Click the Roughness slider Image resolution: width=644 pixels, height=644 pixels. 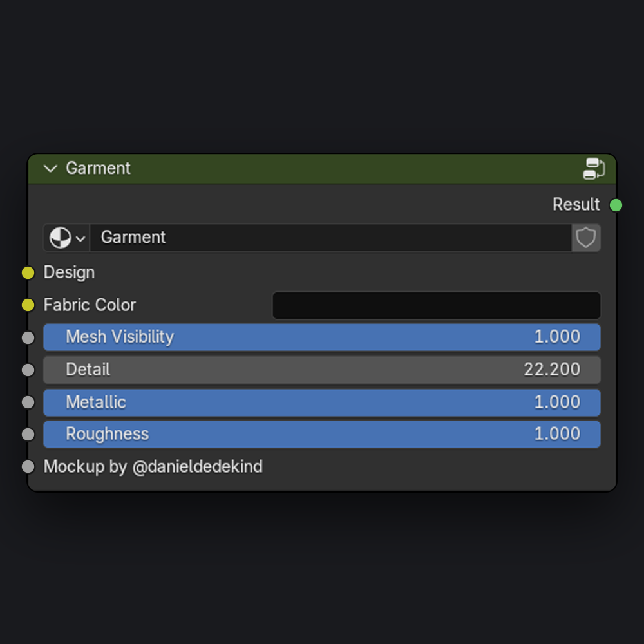(x=322, y=435)
